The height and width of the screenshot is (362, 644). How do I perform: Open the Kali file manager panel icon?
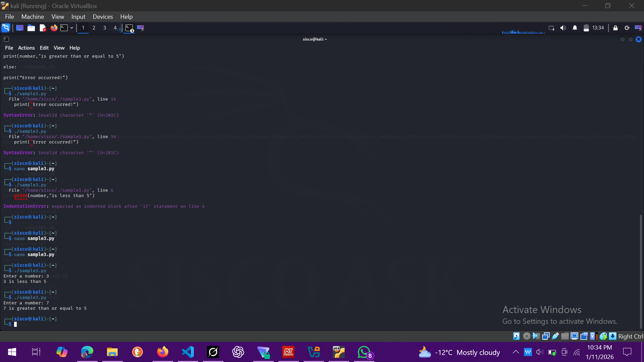(31, 28)
